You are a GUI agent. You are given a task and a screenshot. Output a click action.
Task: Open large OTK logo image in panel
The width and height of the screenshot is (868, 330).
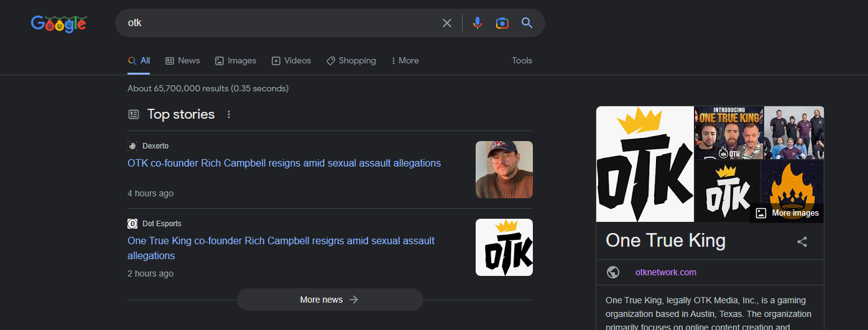(645, 164)
